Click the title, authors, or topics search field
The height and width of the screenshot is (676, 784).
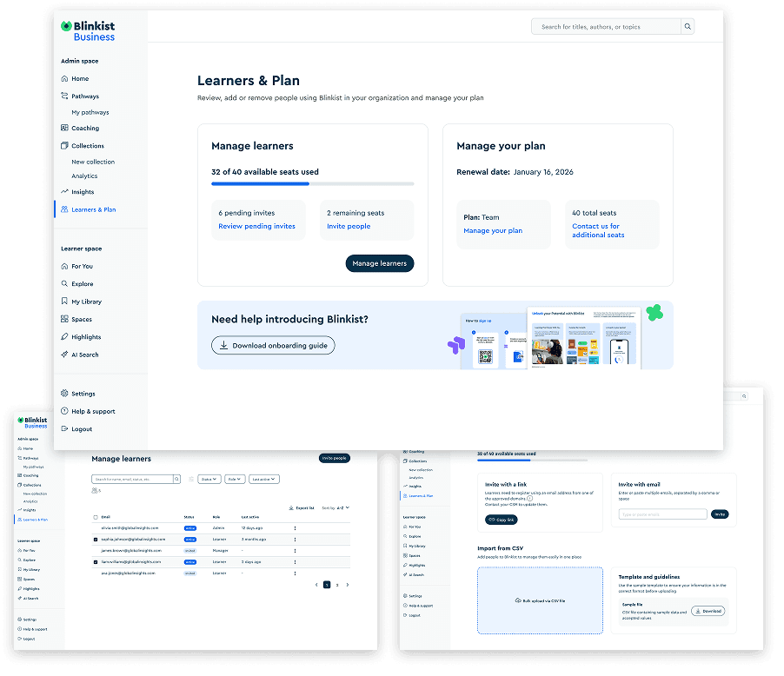point(606,26)
